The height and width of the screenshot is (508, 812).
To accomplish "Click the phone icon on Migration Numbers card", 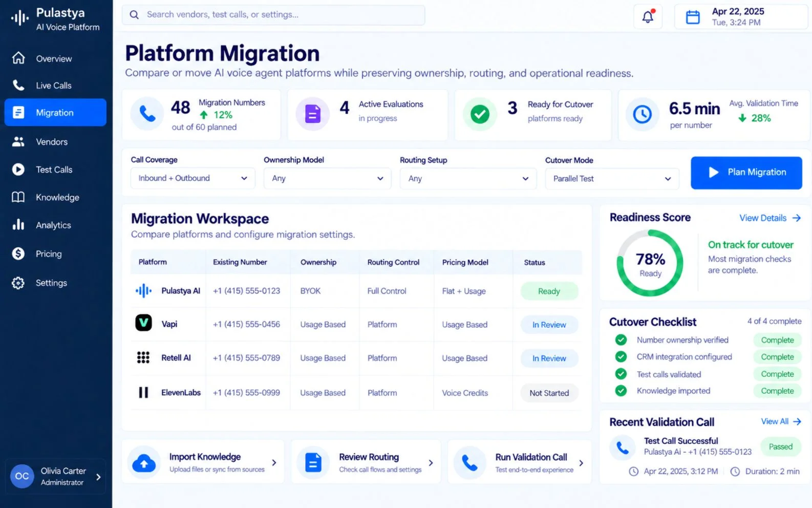I will (x=147, y=114).
